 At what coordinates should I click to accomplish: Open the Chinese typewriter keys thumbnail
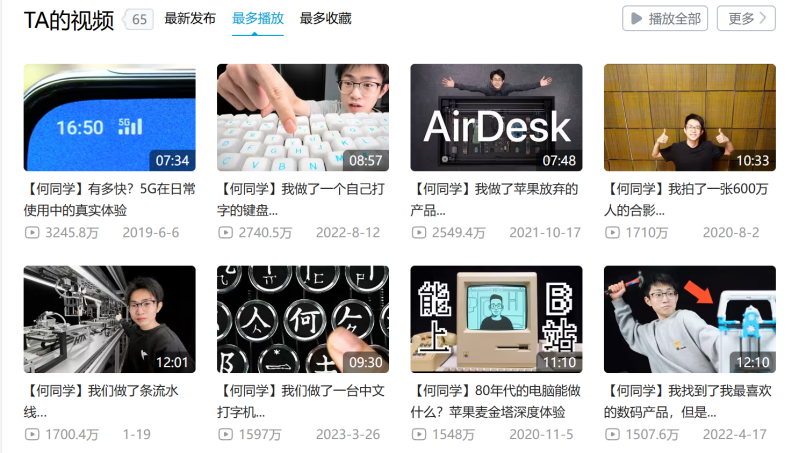[x=303, y=319]
